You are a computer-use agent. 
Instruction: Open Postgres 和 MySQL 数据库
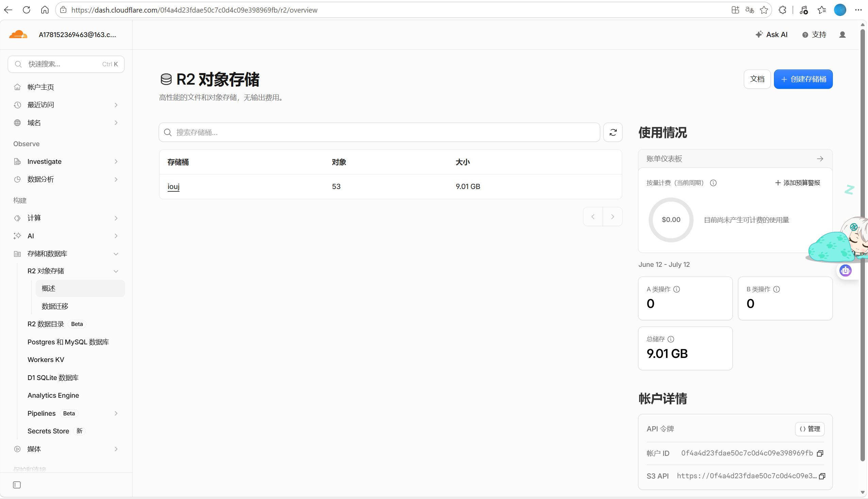point(68,342)
